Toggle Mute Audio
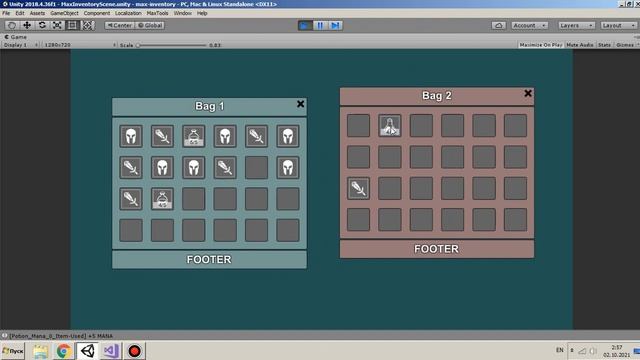The image size is (640, 360). click(580, 45)
